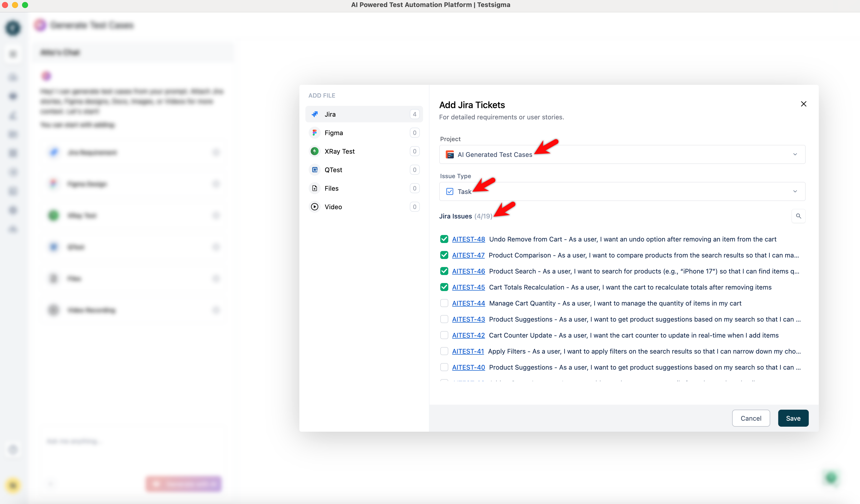Click the search icon in Jira Issues section

point(799,216)
